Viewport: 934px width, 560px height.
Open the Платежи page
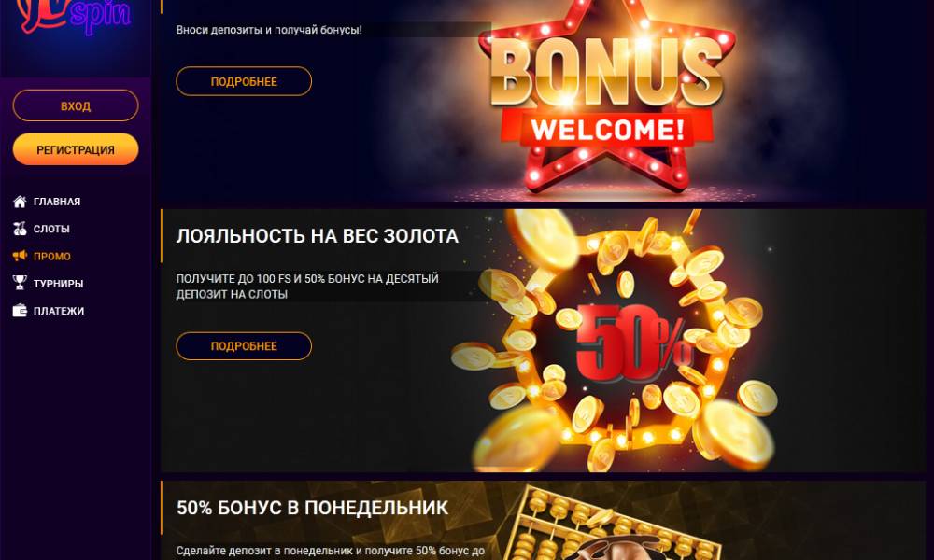pos(58,311)
